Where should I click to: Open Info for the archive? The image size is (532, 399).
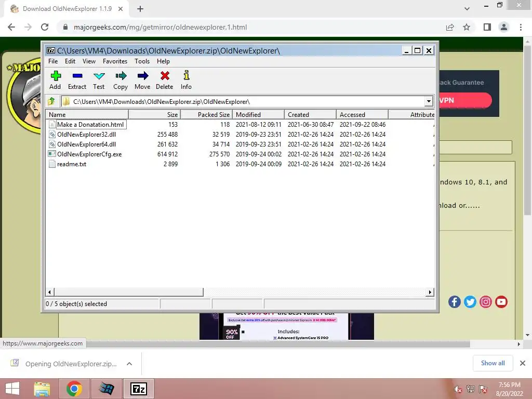click(186, 80)
